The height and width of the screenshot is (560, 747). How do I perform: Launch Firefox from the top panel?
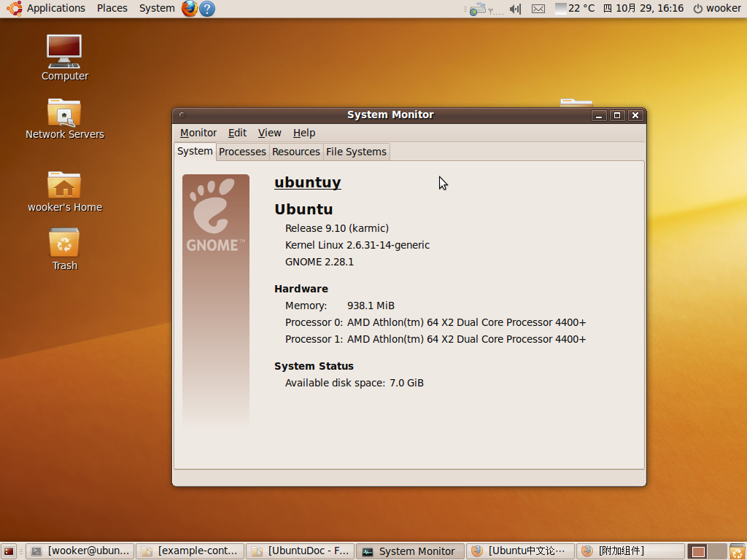click(x=189, y=9)
